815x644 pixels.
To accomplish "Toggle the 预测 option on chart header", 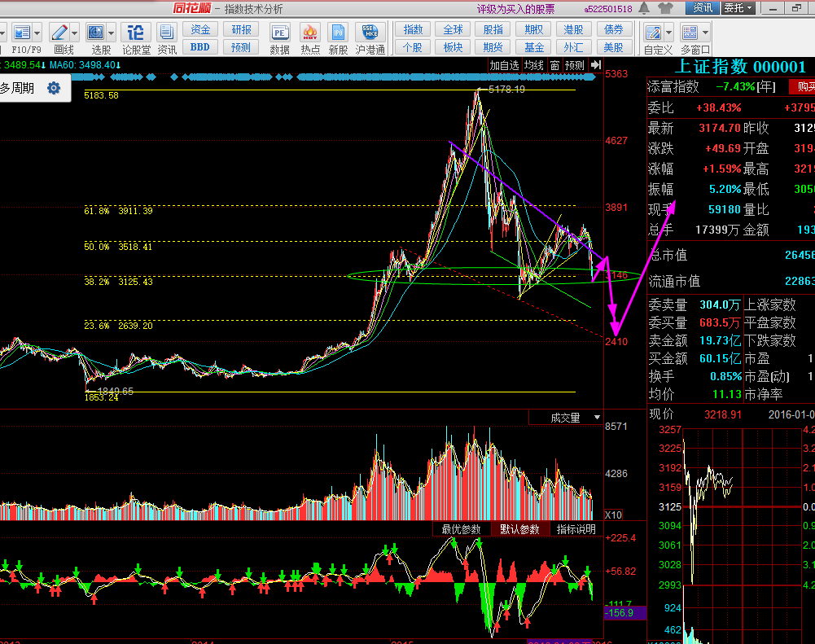I will (575, 65).
